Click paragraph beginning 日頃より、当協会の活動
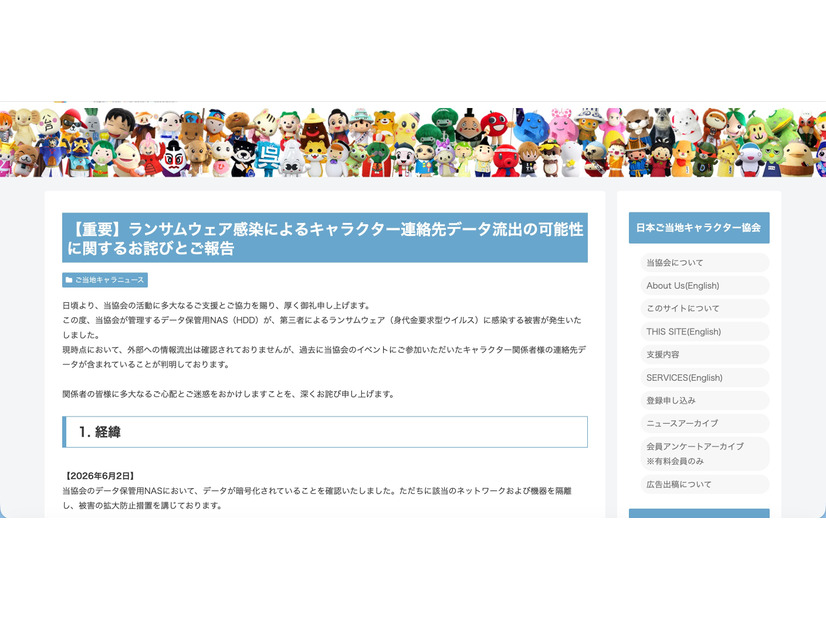Viewport: 826px width, 620px height. pos(217,306)
